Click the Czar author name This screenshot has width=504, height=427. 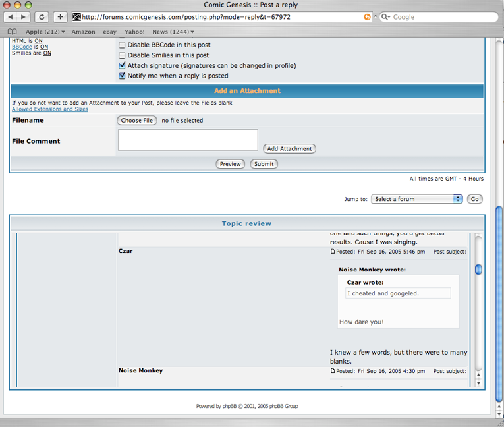pos(125,251)
